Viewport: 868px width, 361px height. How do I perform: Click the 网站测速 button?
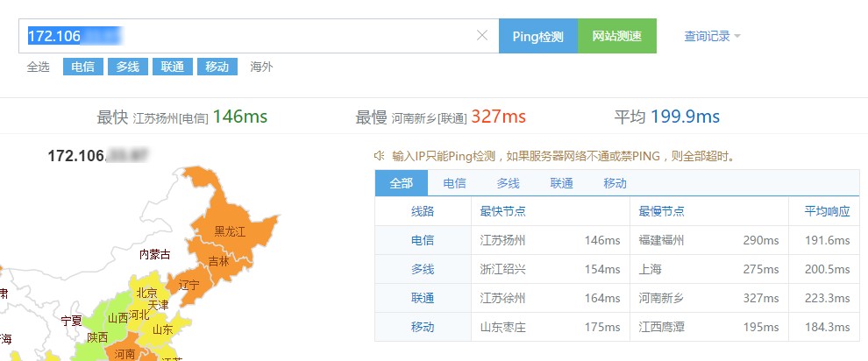[x=617, y=36]
